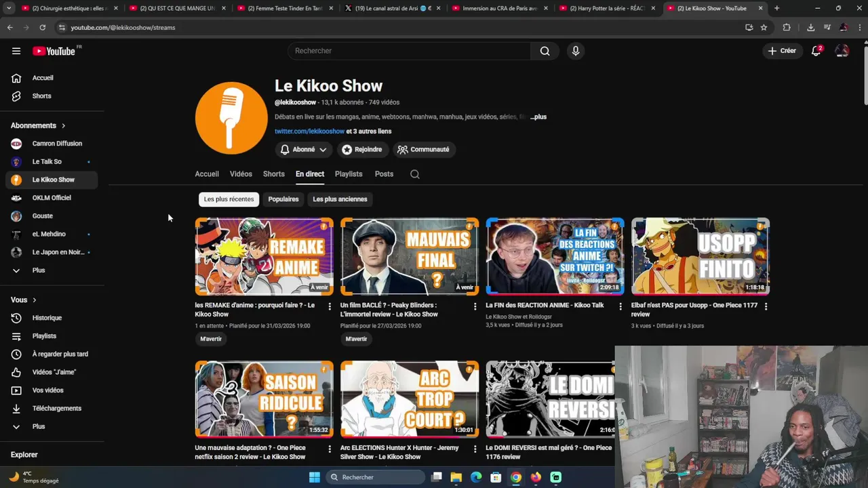Viewport: 868px width, 488px height.
Task: Open Abonné subscription dropdown
Action: click(303, 149)
